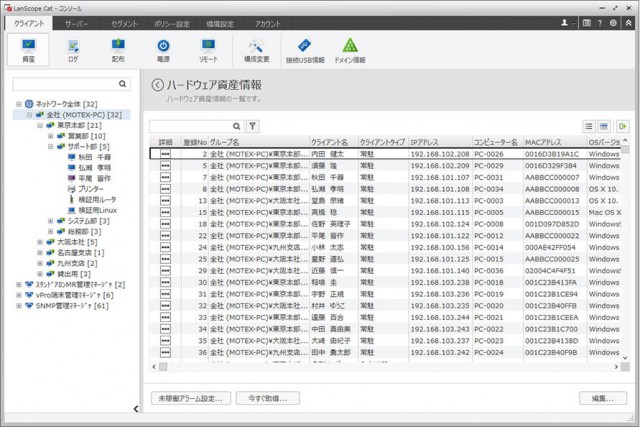Viewport: 640px width, 427px height.
Task: Open the 接続USB情報 icon
Action: (x=305, y=51)
